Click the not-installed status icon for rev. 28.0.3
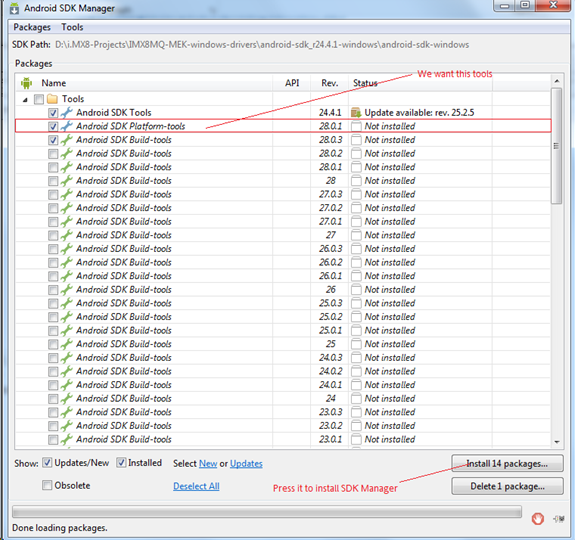The height and width of the screenshot is (540, 575). pos(356,140)
